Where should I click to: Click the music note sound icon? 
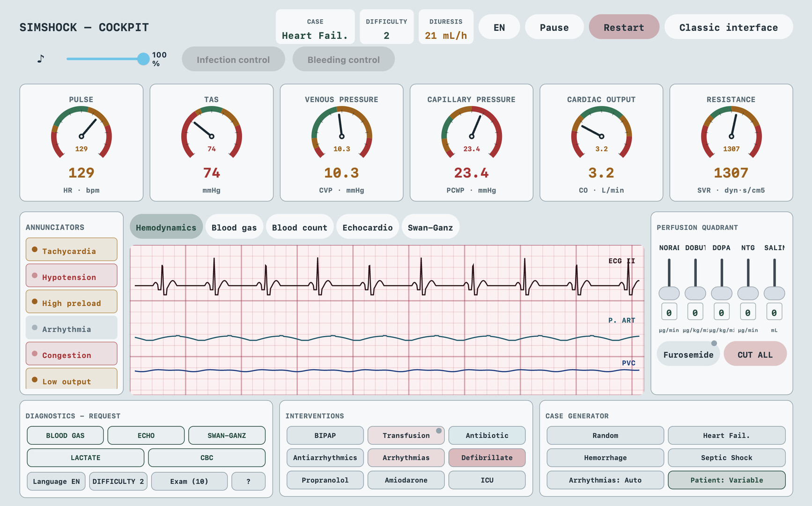(x=41, y=59)
